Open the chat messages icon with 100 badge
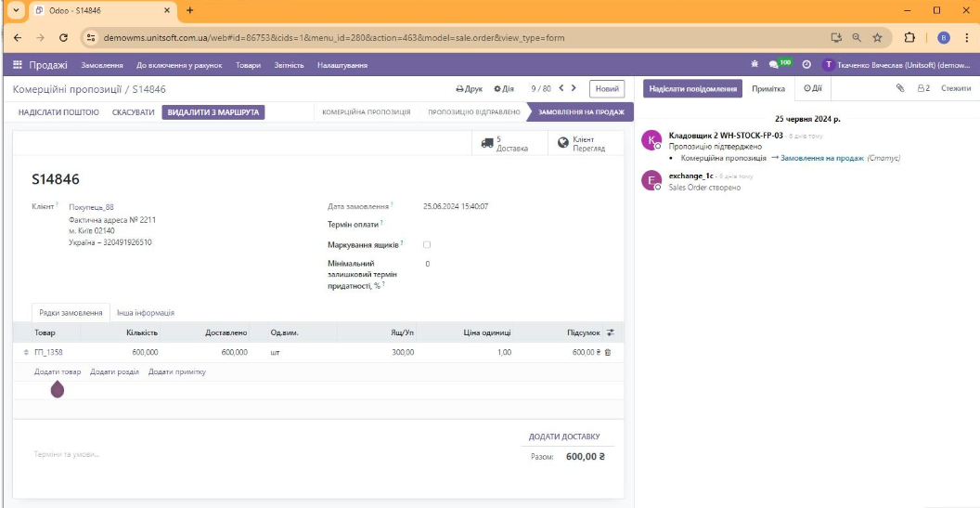The height and width of the screenshot is (508, 980). (x=773, y=64)
